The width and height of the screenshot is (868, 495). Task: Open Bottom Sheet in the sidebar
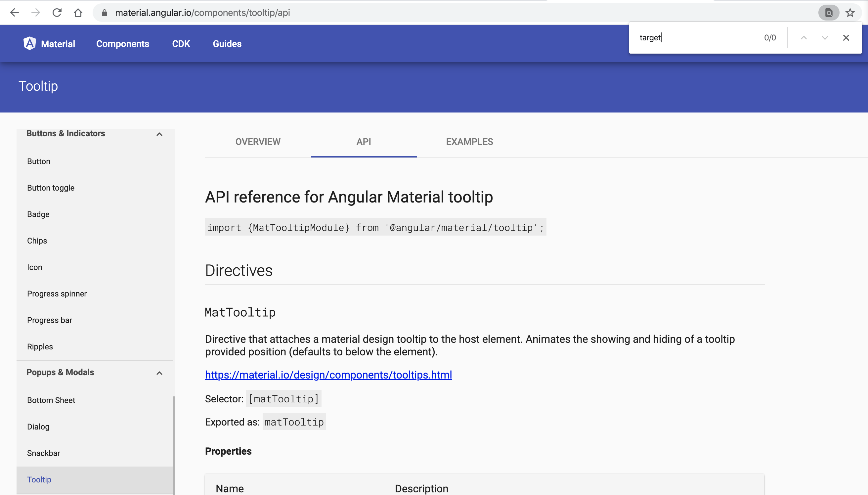(95, 400)
